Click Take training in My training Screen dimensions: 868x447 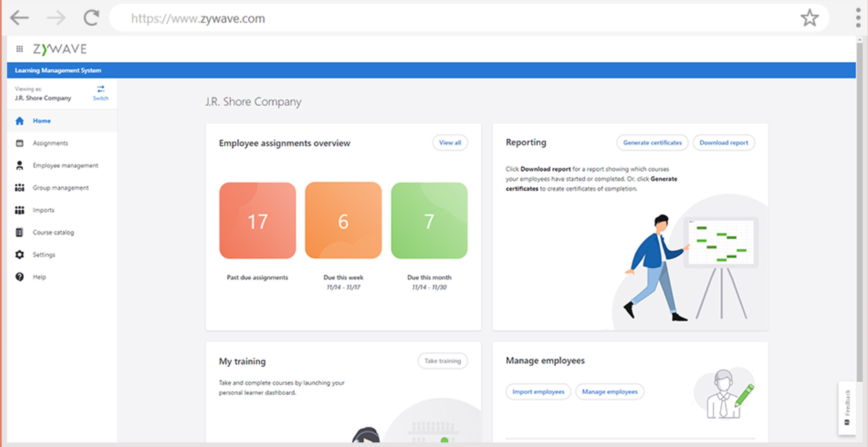442,361
